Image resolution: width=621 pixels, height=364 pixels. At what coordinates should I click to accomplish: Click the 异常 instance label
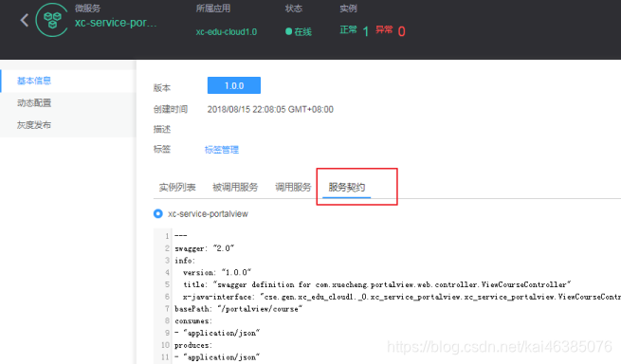tap(384, 30)
